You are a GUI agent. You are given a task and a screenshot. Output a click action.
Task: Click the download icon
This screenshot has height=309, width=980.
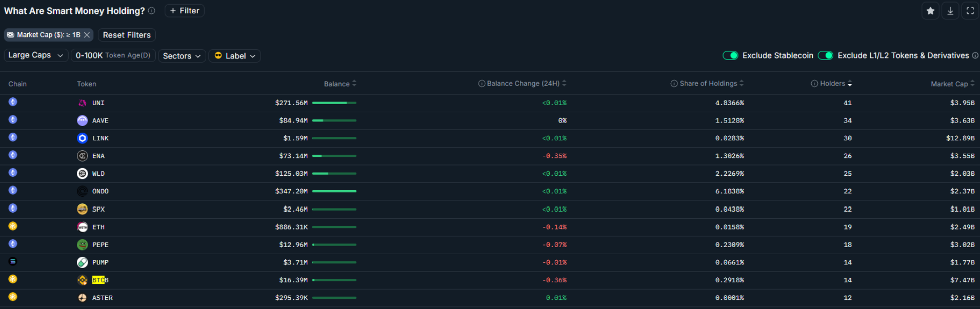[x=950, y=11]
